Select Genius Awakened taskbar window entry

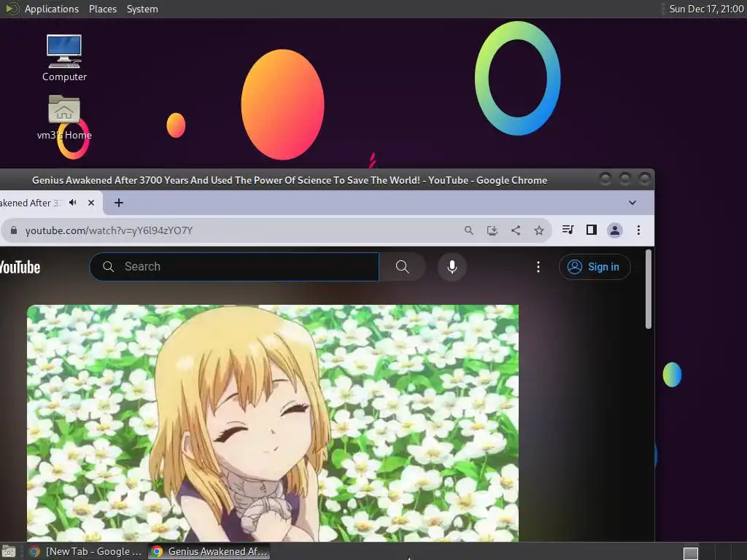tap(209, 551)
